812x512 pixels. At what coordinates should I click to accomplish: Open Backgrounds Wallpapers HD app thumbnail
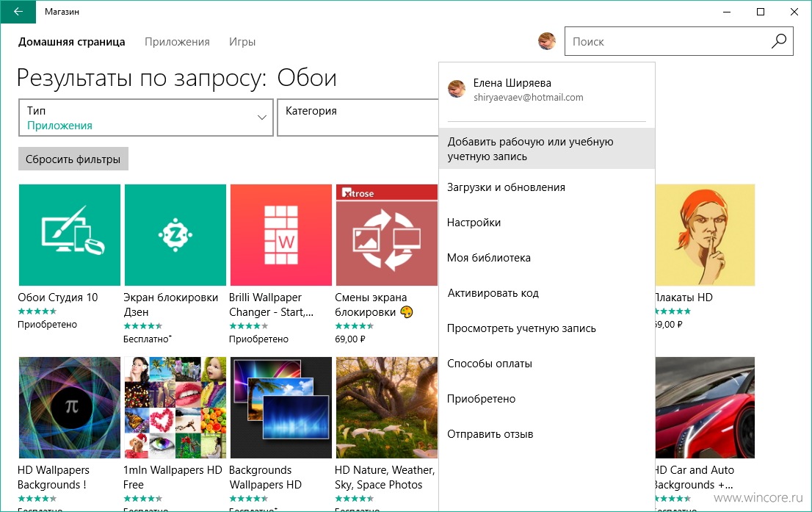(x=280, y=407)
